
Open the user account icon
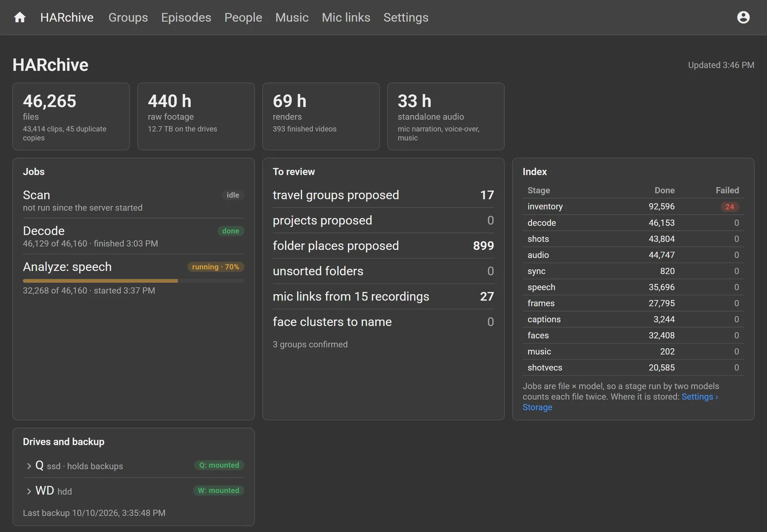[x=743, y=17]
